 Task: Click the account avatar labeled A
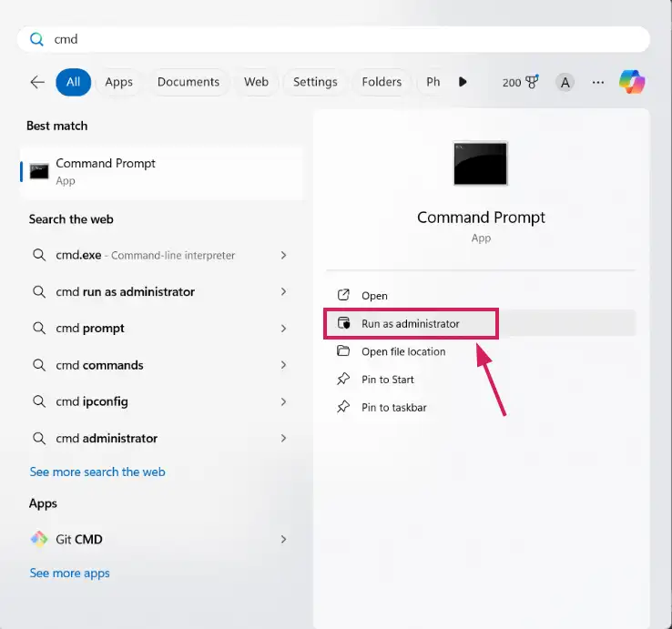(565, 82)
